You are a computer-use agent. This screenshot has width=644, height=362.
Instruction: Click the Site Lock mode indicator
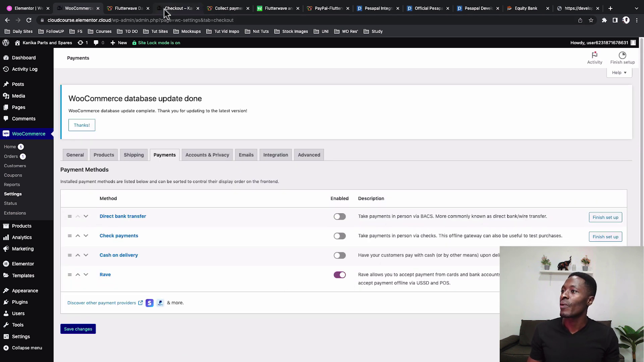tap(156, 43)
